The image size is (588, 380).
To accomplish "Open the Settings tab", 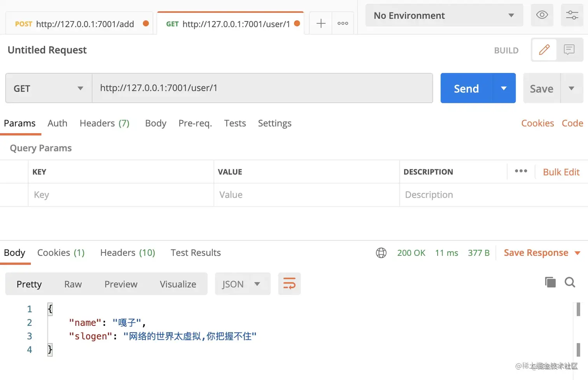I will click(275, 123).
